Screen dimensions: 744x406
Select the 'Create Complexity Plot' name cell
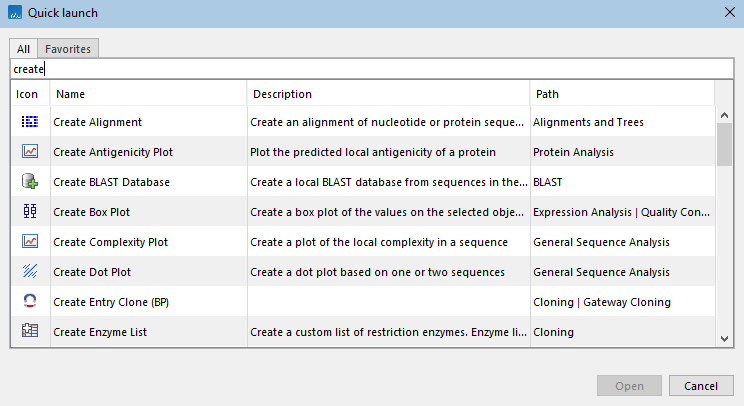pyautogui.click(x=149, y=242)
